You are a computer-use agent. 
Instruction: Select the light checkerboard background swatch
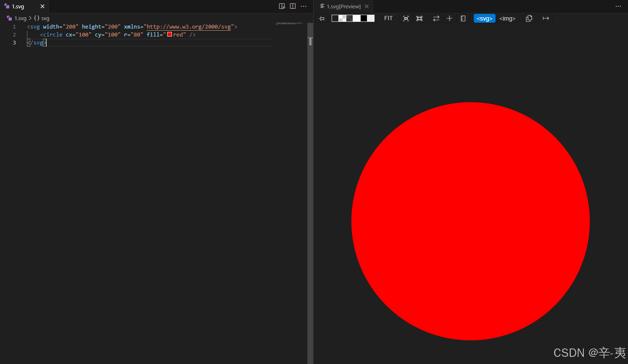[x=342, y=18]
